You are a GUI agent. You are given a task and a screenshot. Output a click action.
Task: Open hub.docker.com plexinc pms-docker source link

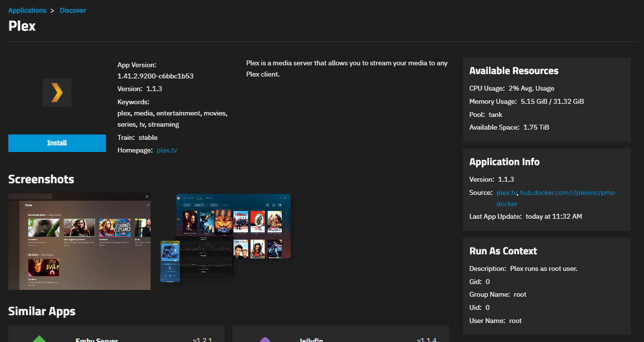(x=556, y=198)
